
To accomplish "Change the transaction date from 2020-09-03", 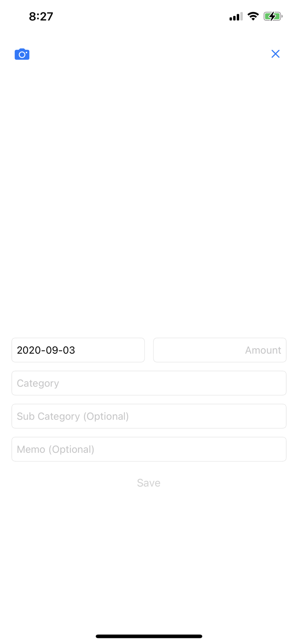I will click(x=78, y=350).
